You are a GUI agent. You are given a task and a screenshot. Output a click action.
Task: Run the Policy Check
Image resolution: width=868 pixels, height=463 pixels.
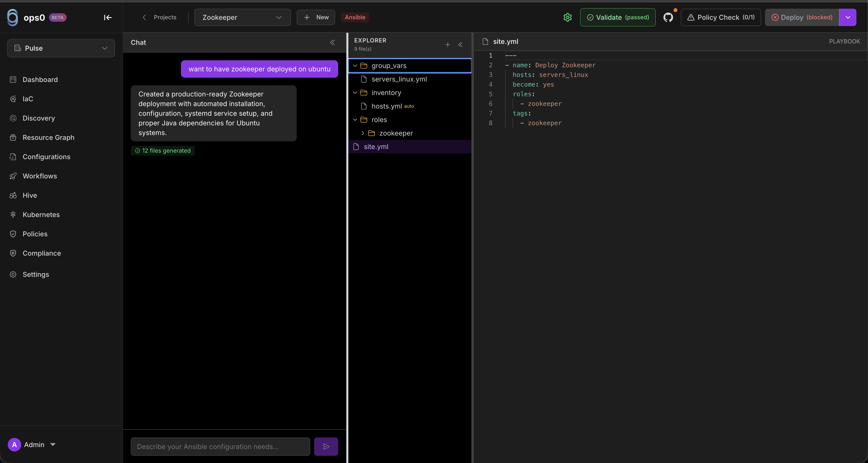coord(720,17)
